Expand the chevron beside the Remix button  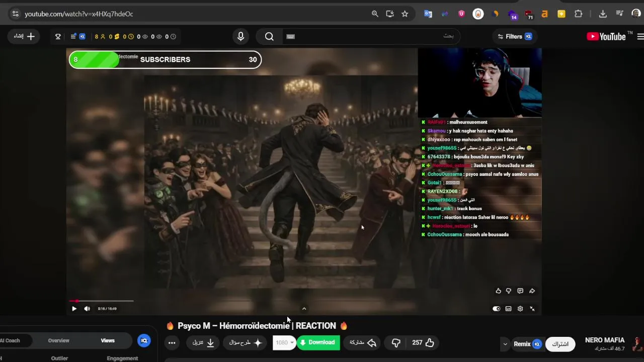(x=505, y=344)
